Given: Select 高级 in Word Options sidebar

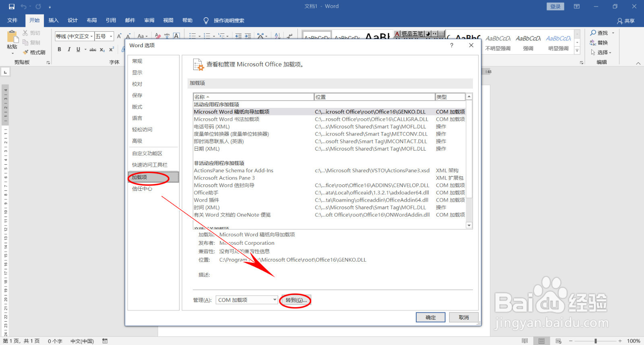Looking at the screenshot, I should point(153,141).
